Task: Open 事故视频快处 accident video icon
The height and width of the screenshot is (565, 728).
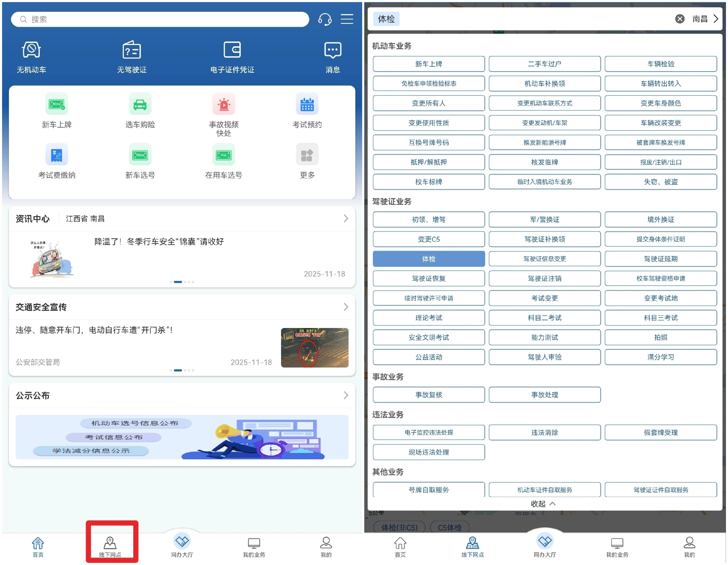Action: [x=224, y=104]
